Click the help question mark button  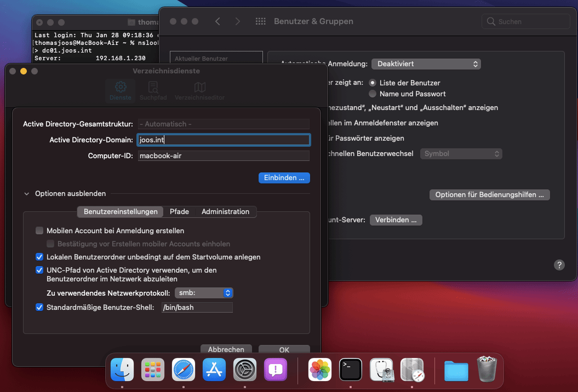point(559,265)
